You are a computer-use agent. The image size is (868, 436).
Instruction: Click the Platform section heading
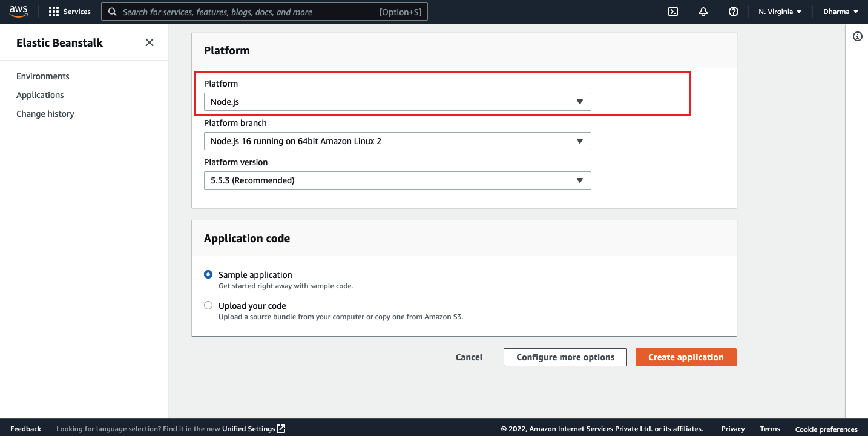227,51
